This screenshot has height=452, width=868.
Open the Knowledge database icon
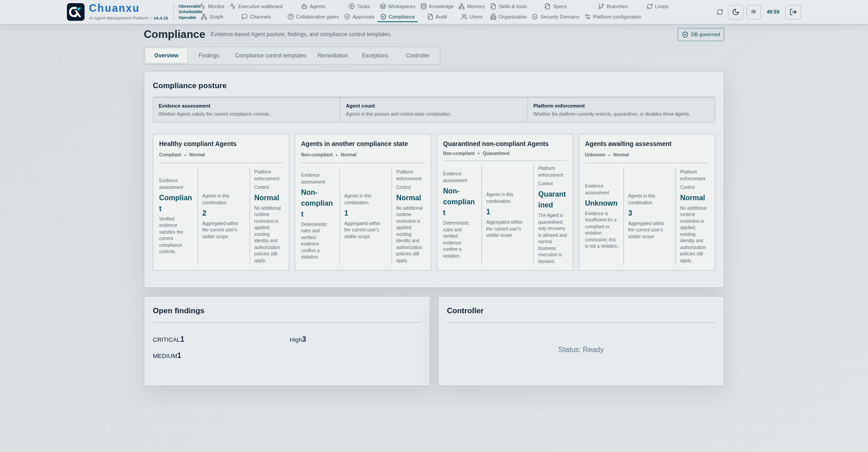[424, 6]
